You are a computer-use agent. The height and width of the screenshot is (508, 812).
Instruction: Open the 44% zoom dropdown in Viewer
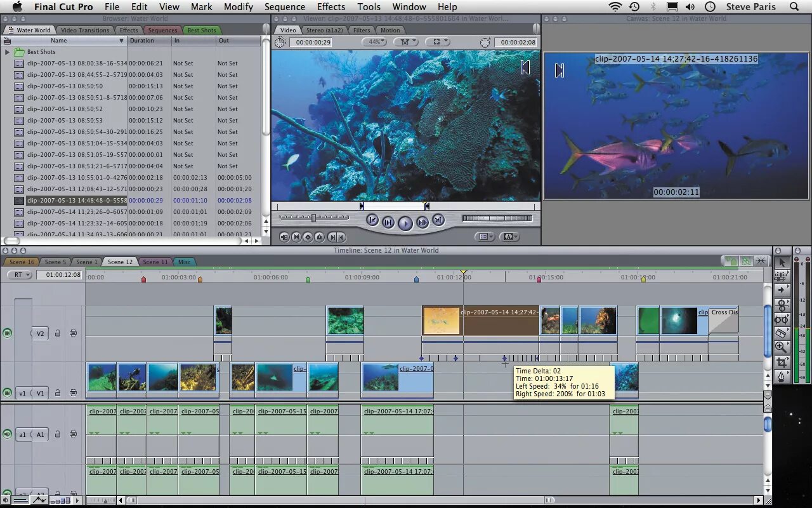tap(374, 42)
